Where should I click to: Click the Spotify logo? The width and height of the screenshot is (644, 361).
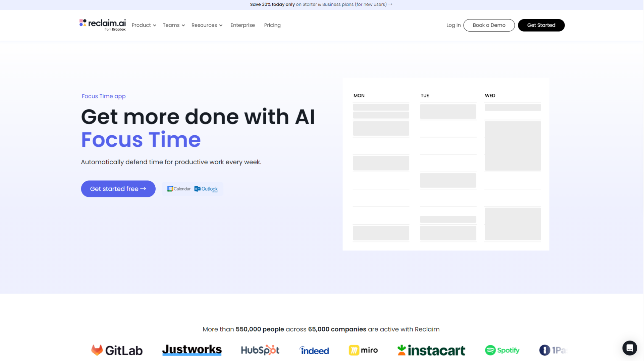tap(502, 350)
